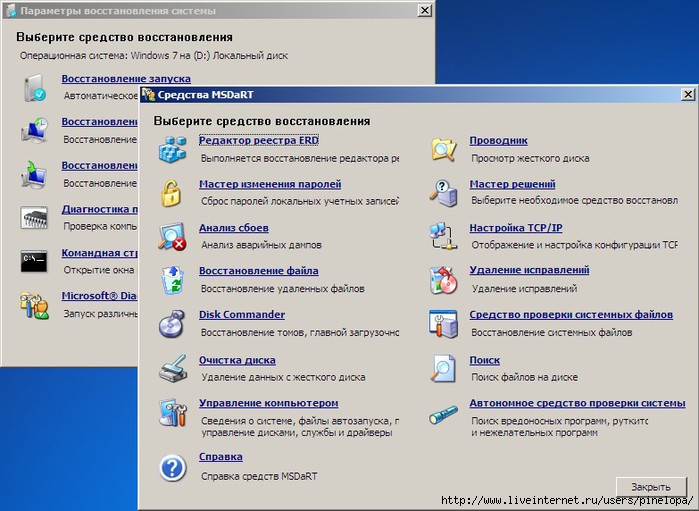Click the system file checker icon
The width and height of the screenshot is (699, 511).
click(x=444, y=324)
